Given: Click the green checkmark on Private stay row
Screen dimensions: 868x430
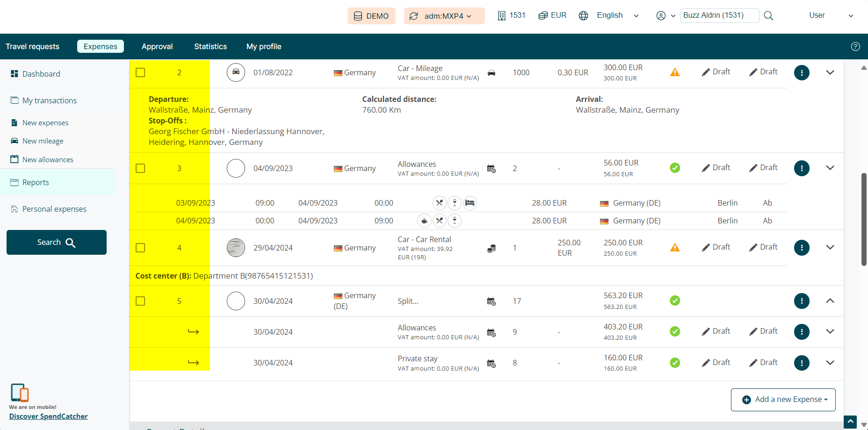Looking at the screenshot, I should click(675, 363).
